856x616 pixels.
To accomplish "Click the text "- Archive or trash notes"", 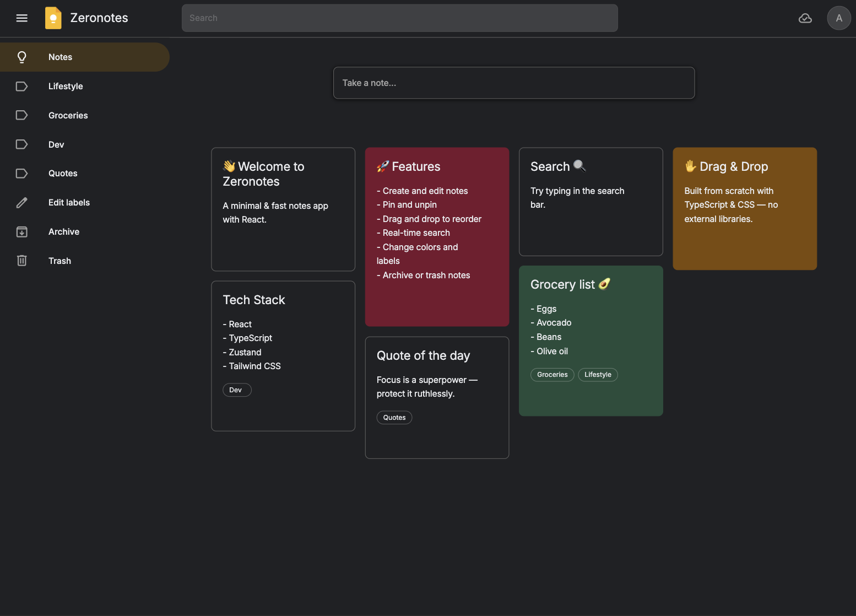I will pyautogui.click(x=424, y=275).
